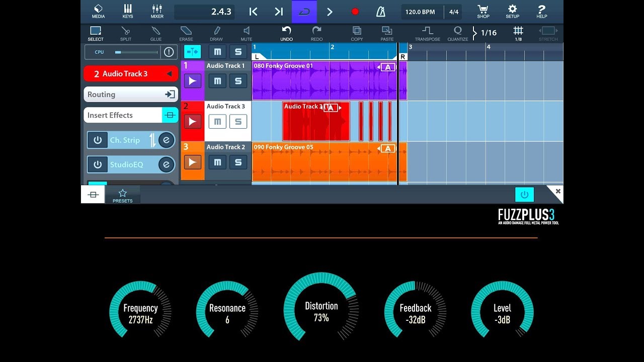The image size is (644, 362).
Task: Switch to the insert effect tab
Action: tap(93, 195)
